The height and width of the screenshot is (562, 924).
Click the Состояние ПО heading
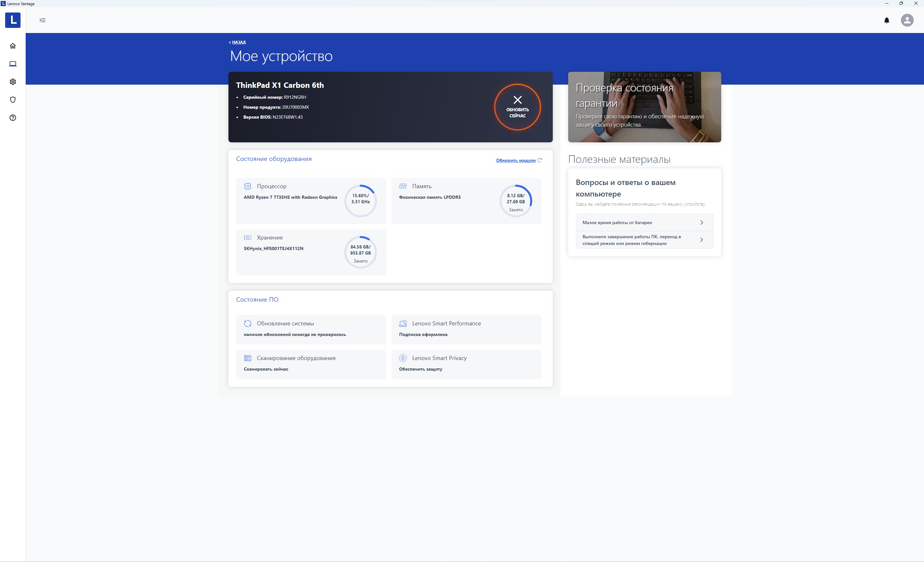tap(257, 300)
